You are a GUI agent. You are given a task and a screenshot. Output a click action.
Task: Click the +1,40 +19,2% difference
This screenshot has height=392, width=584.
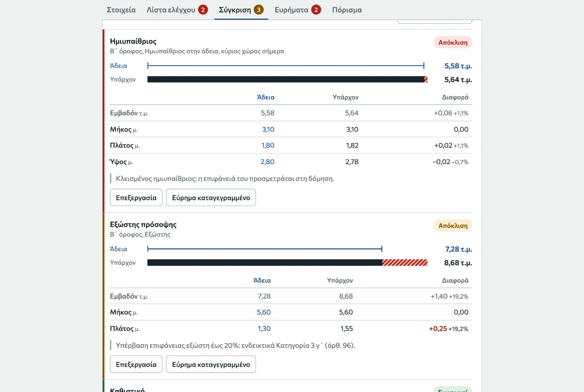point(449,296)
